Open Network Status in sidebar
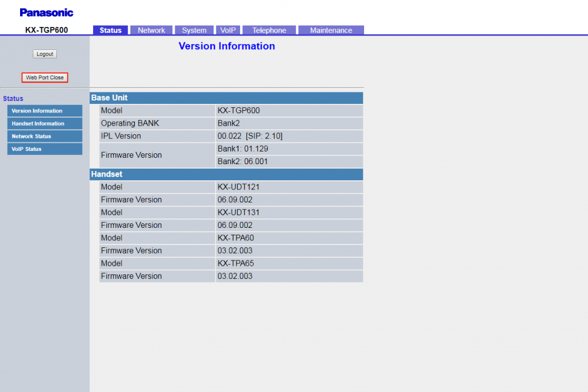 pyautogui.click(x=45, y=137)
